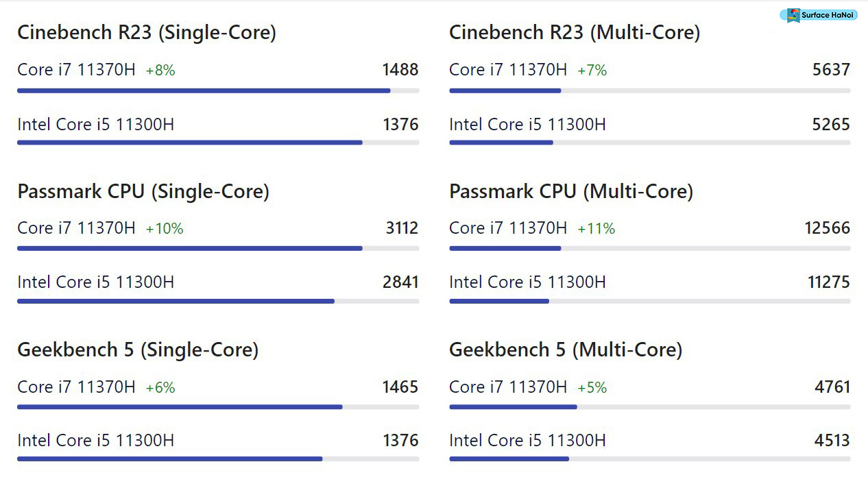Click the Cinebench R23 (Multi-Core) heading
Image resolution: width=868 pixels, height=488 pixels.
(x=574, y=32)
